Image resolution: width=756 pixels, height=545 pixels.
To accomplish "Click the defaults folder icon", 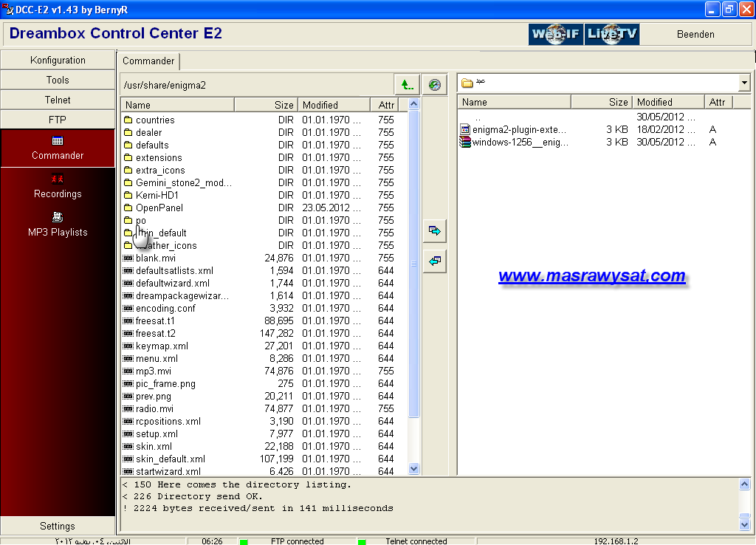I will click(128, 145).
